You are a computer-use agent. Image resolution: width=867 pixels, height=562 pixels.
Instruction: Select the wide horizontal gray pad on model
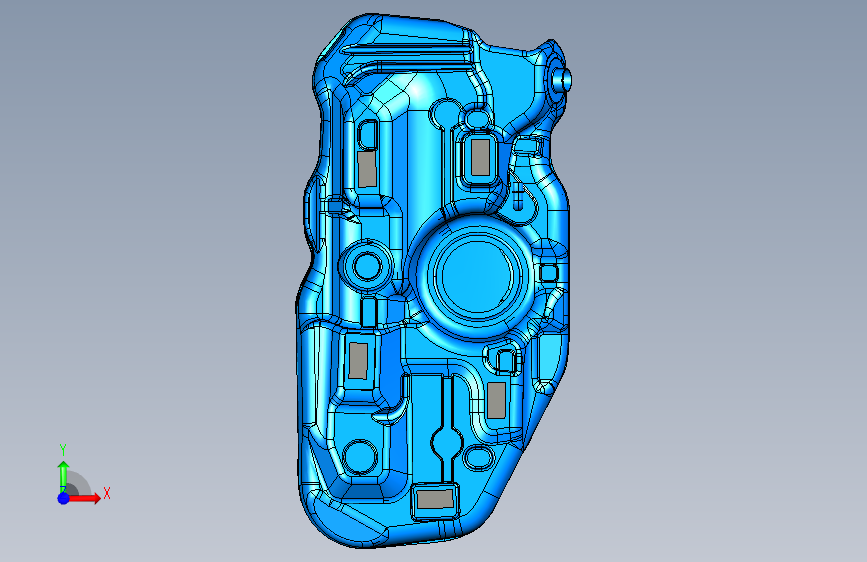[x=435, y=499]
